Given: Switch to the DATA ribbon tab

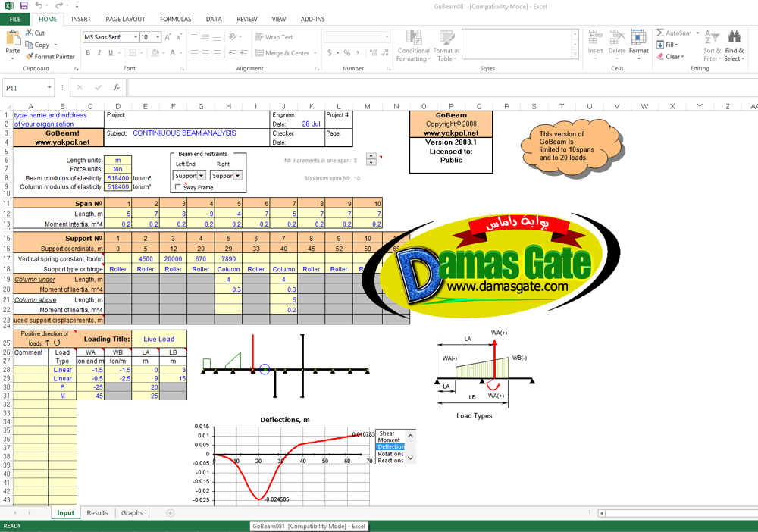Looking at the screenshot, I should [x=214, y=20].
